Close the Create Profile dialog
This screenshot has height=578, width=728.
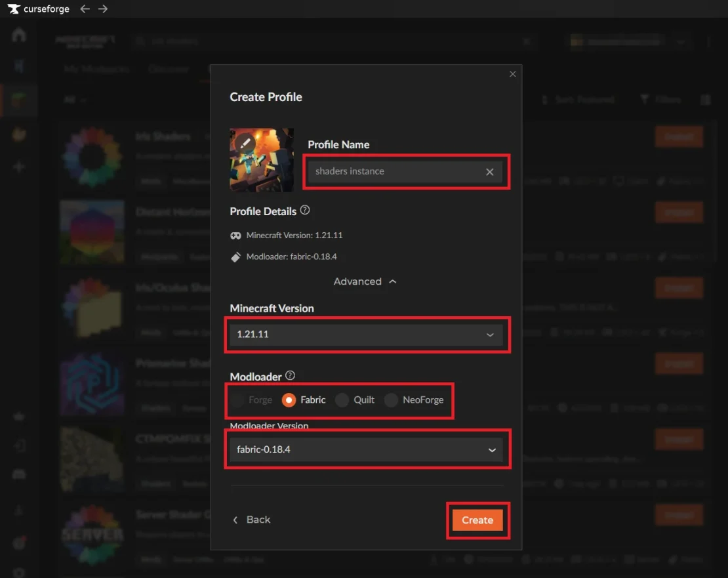[513, 74]
